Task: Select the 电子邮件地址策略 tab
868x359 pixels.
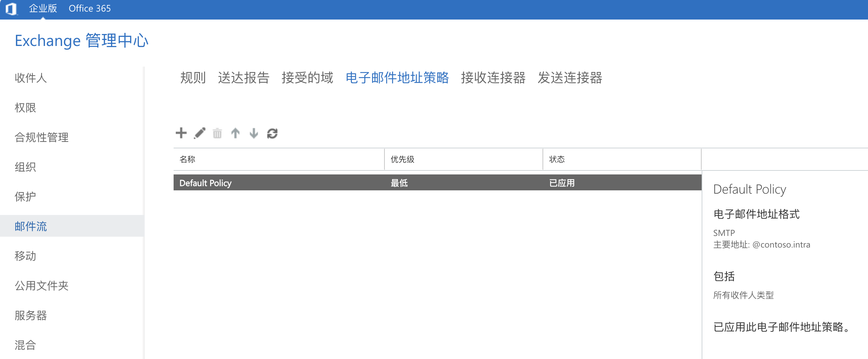Action: tap(397, 77)
